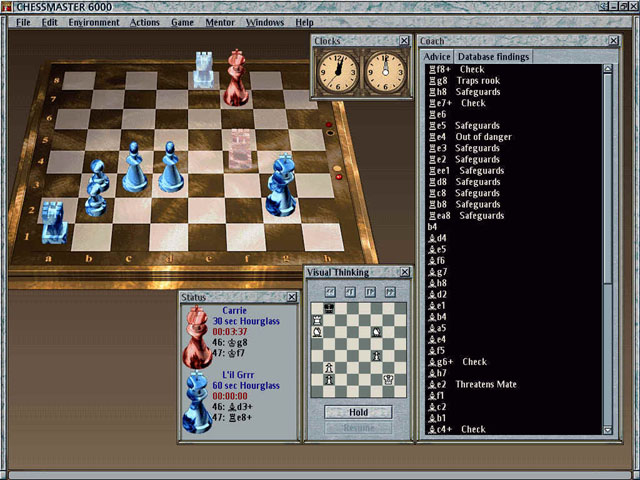Click the left clock face

tap(338, 72)
